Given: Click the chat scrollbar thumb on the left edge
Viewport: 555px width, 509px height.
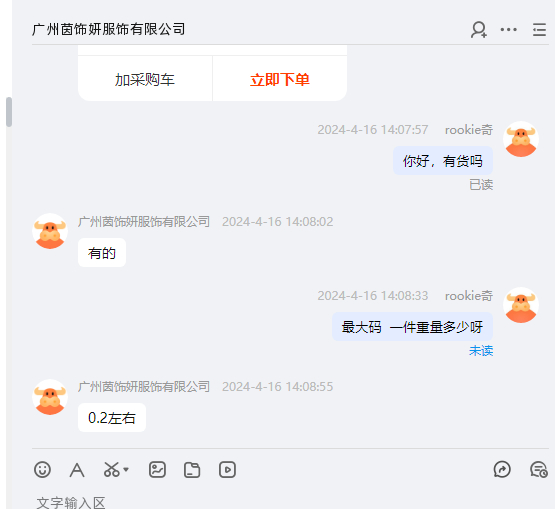Looking at the screenshot, I should (x=9, y=112).
